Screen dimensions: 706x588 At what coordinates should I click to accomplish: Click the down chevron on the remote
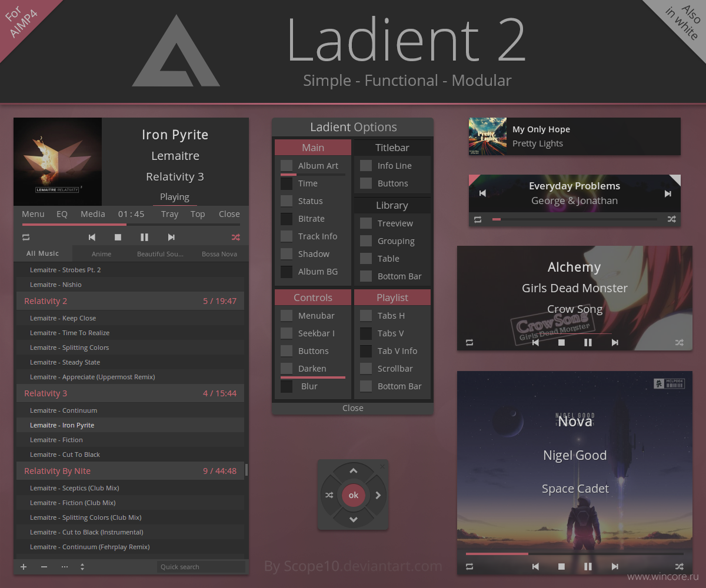tap(353, 519)
